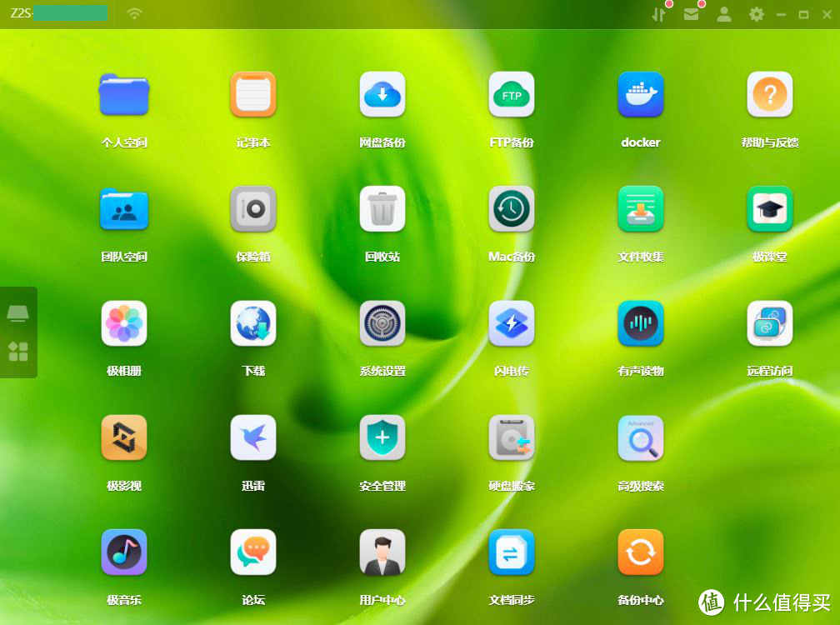Open 系统设置 system settings
This screenshot has height=625, width=840.
click(382, 323)
